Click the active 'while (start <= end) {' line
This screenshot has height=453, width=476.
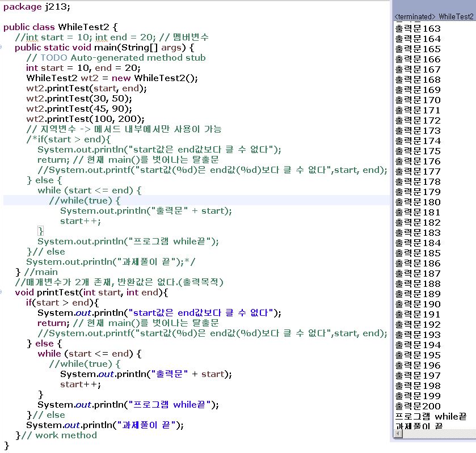[x=90, y=353]
